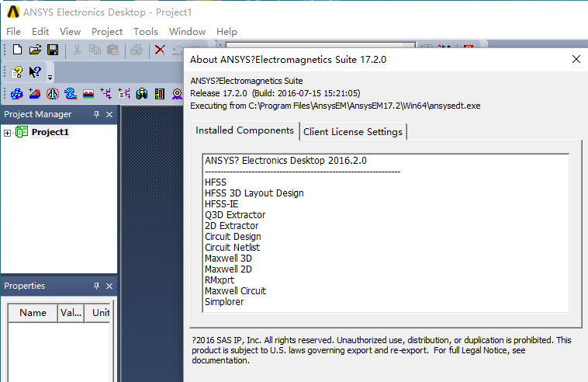588x382 pixels.
Task: Close the About ANSYS Electromagnetics Suite dialog
Action: [576, 59]
